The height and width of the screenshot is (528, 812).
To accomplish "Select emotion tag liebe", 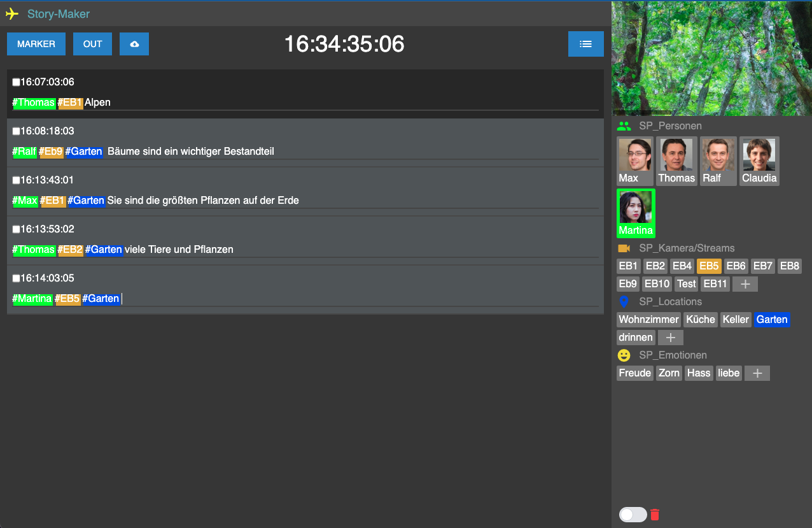I will (729, 373).
